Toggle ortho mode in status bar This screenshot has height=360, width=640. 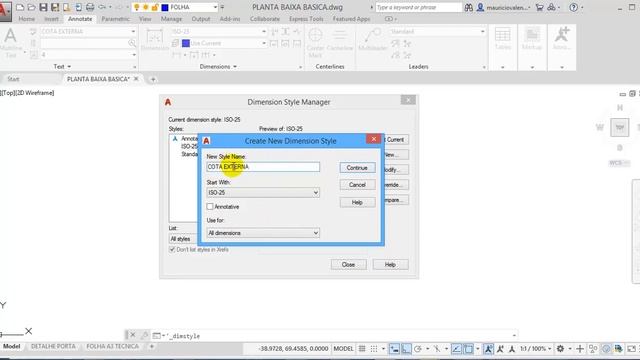(406, 349)
